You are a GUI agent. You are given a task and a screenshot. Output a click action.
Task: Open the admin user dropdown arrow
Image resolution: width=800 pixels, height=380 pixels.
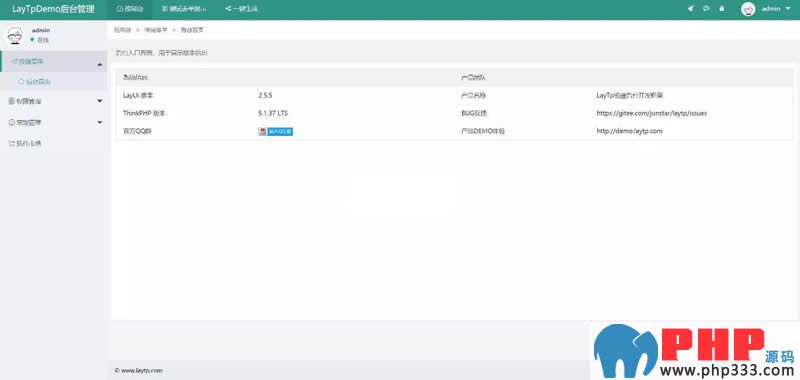[x=788, y=9]
